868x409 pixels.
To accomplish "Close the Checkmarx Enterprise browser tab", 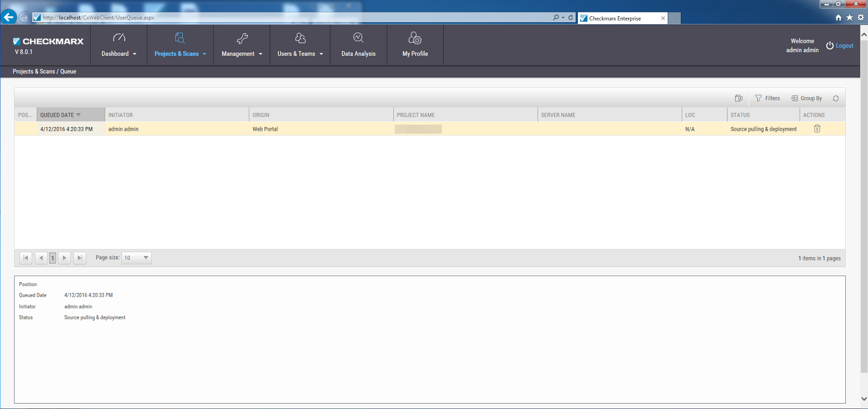I will coord(663,18).
